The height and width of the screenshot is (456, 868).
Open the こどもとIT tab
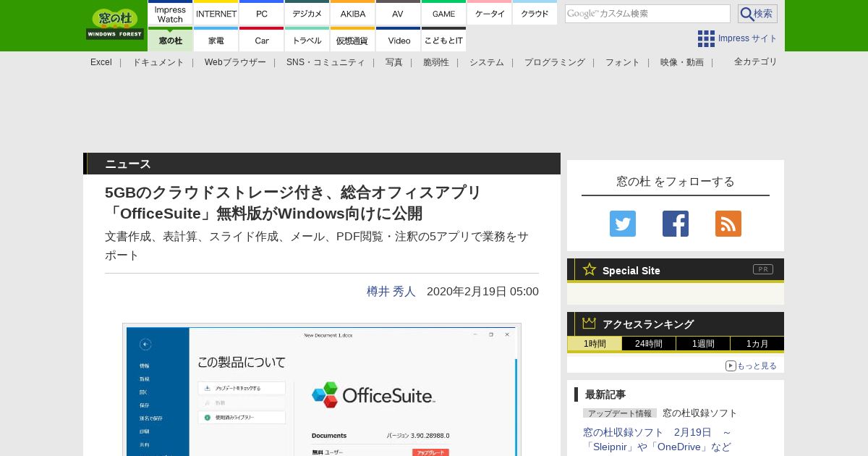click(444, 39)
